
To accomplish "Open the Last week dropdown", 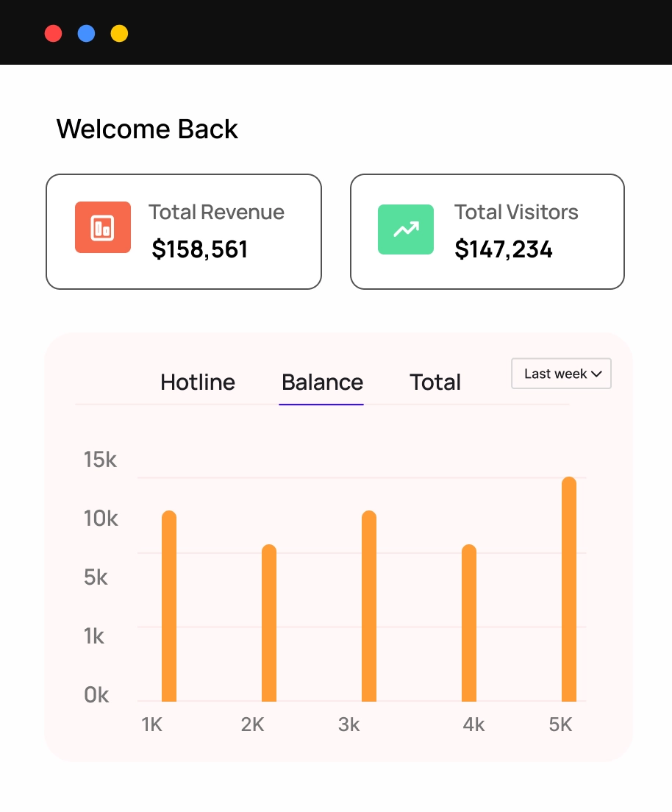I will coord(561,374).
